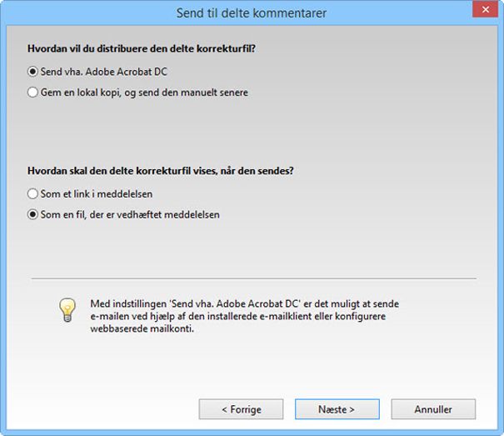Viewport: 504px width, 436px height.
Task: Cancel the dialog with 'Annuller'
Action: 433,409
